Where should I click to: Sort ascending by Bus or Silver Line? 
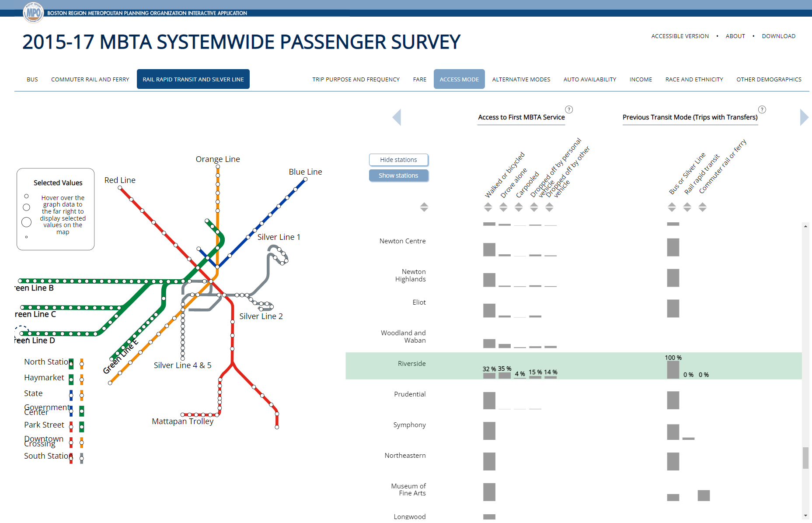(x=672, y=204)
